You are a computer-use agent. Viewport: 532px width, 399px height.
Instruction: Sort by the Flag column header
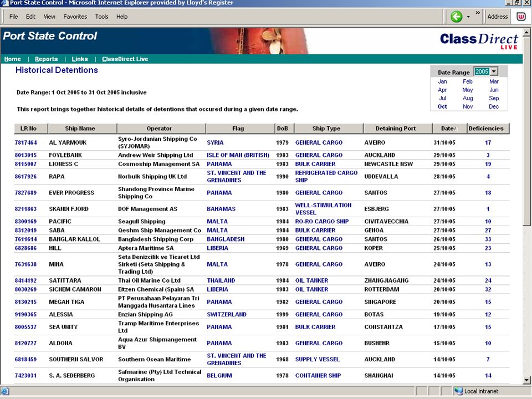point(240,129)
